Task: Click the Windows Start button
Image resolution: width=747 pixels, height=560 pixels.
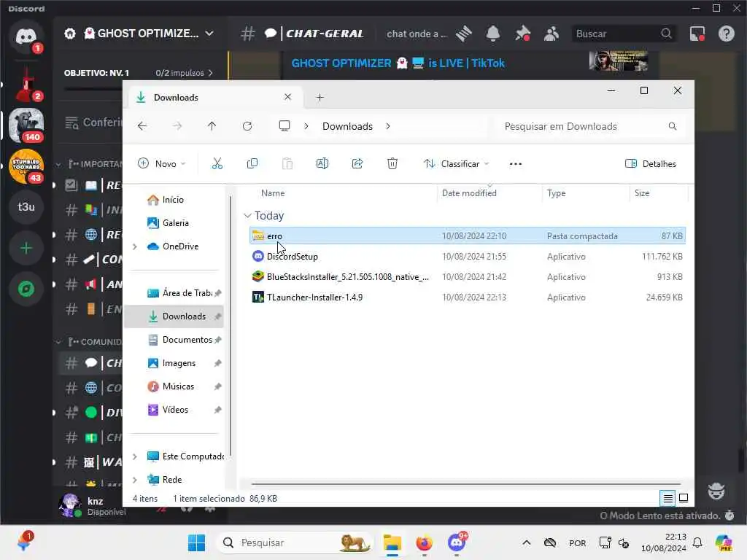Action: pyautogui.click(x=196, y=542)
